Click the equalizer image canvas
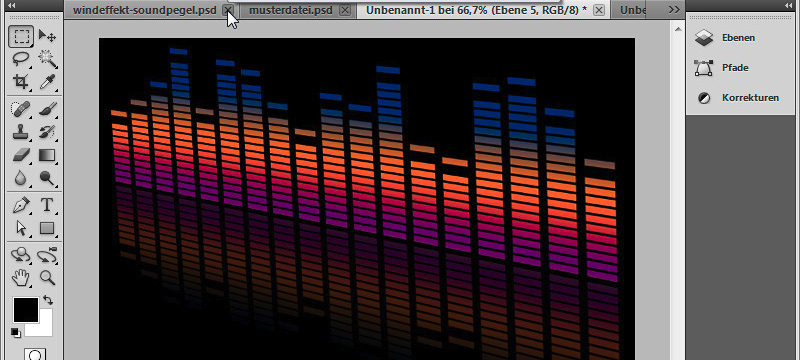800x360 pixels. pyautogui.click(x=367, y=199)
